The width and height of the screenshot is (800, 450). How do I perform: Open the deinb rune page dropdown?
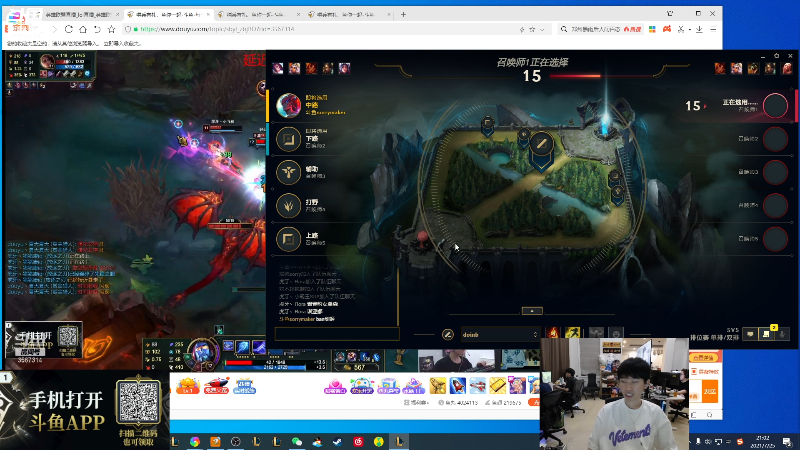500,335
